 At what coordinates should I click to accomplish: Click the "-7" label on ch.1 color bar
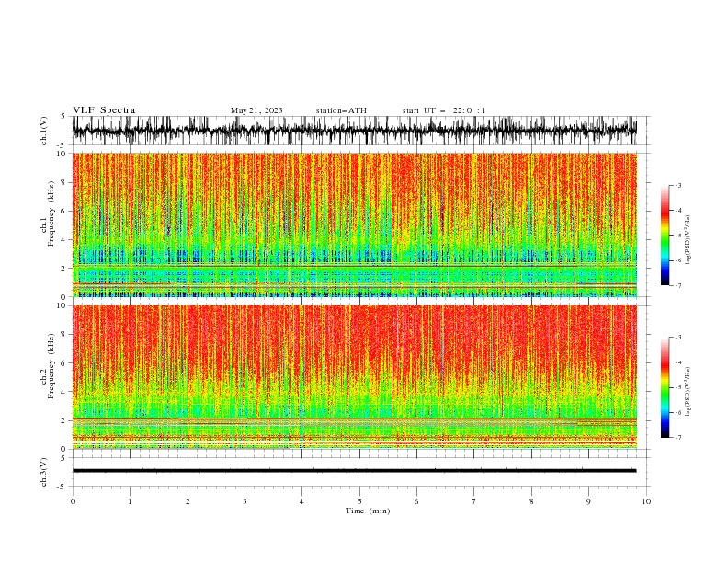(678, 286)
